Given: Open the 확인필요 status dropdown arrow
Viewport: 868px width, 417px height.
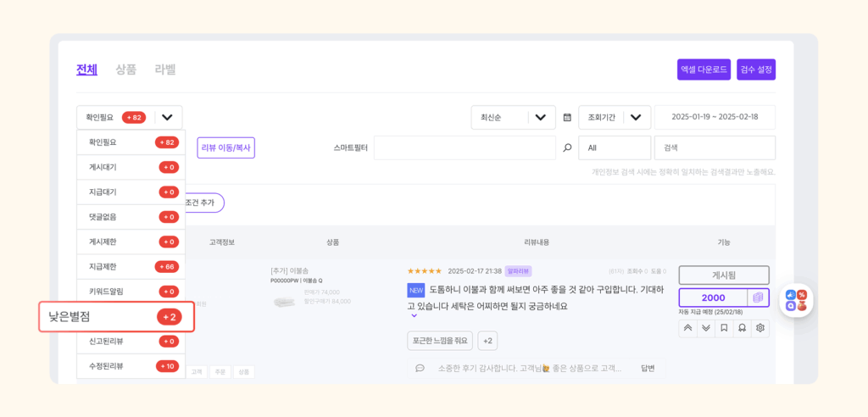Looking at the screenshot, I should click(168, 118).
